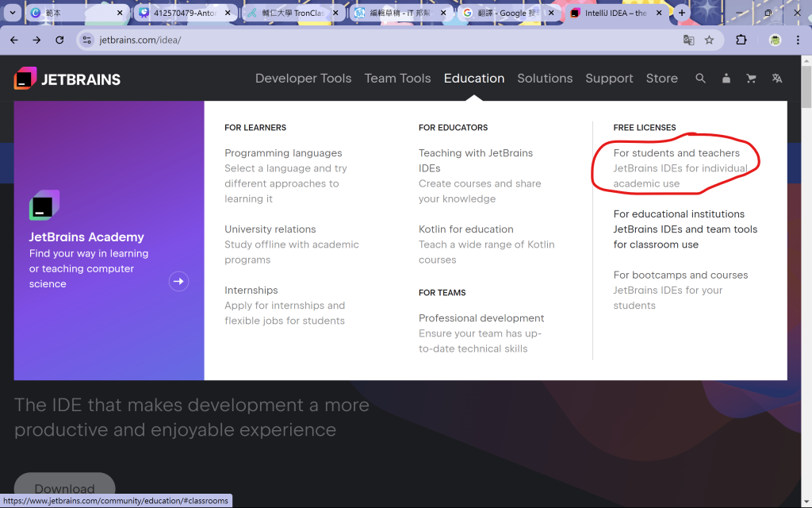Switch to the 412570479-Anton tab
The image size is (812, 508).
pos(186,13)
